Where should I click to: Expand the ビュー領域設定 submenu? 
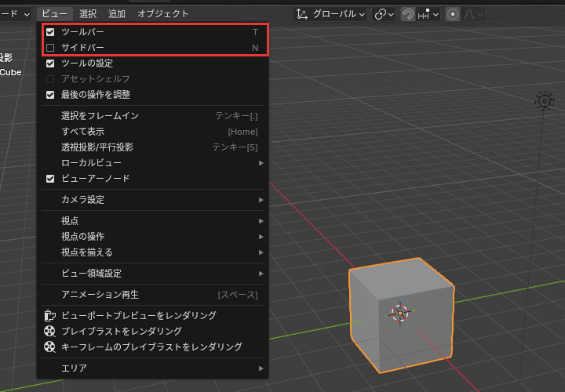153,274
